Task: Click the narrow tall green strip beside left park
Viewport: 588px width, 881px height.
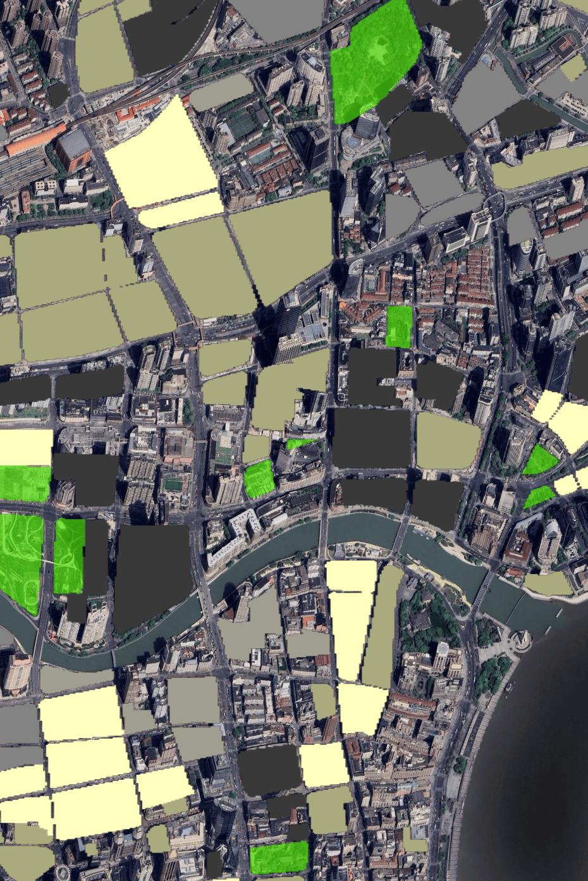Action: tap(69, 555)
